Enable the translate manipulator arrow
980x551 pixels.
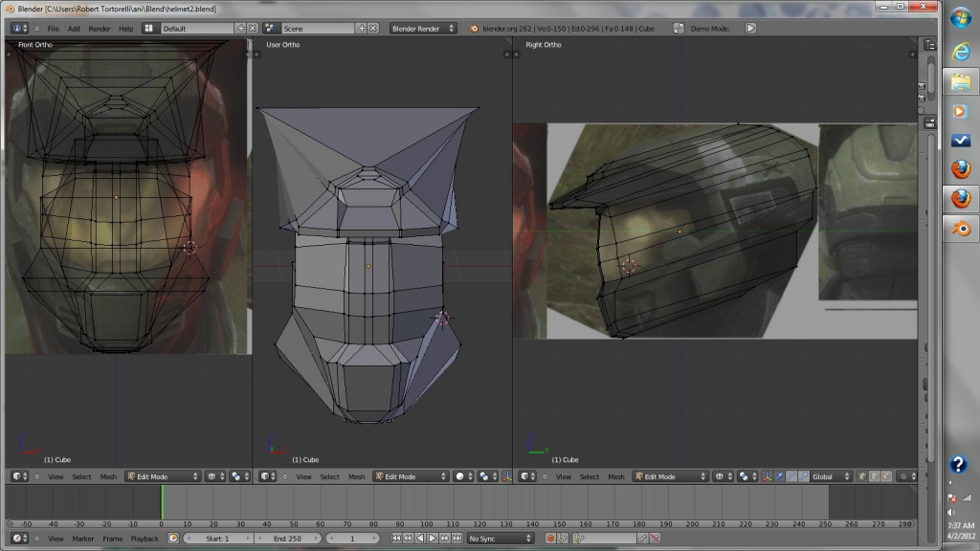tap(779, 476)
